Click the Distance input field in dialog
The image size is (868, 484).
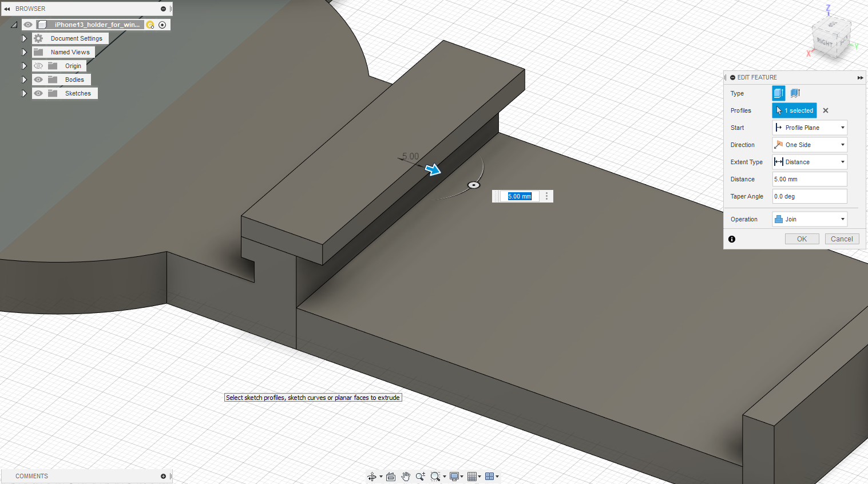tap(810, 179)
